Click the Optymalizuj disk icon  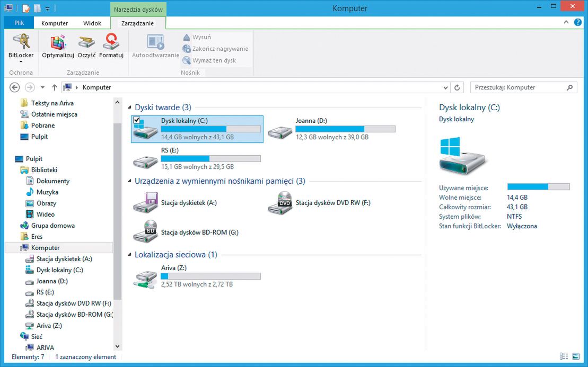click(x=58, y=46)
